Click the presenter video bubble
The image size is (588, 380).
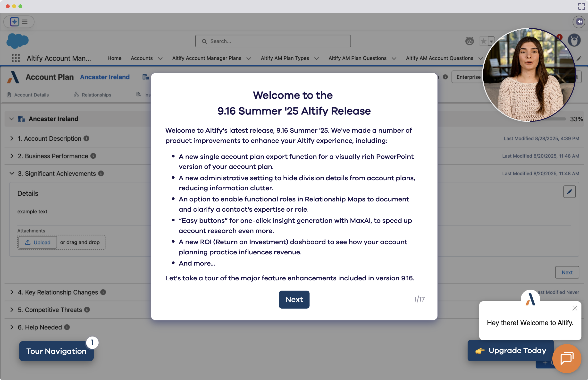click(x=529, y=75)
